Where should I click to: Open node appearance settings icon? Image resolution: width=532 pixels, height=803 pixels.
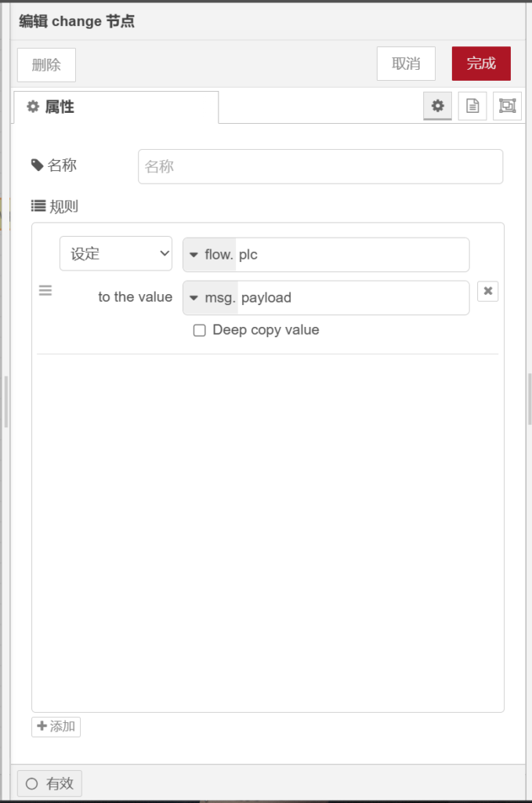click(507, 106)
